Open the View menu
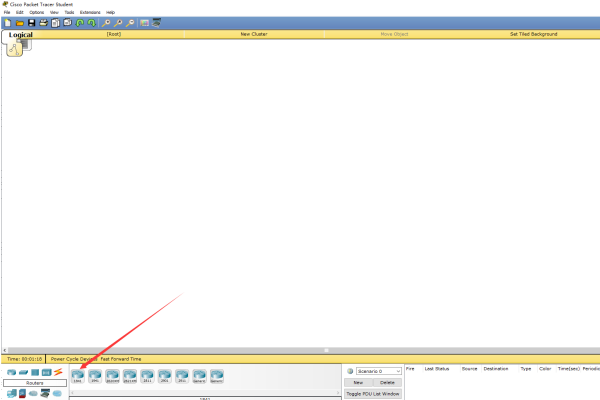The width and height of the screenshot is (600, 400). [x=54, y=12]
